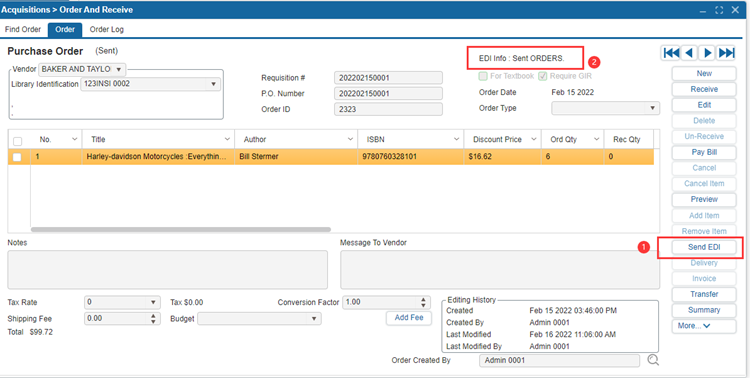The image size is (750, 378).
Task: Click the magnifier icon beside Order Created By
Action: pyautogui.click(x=653, y=360)
